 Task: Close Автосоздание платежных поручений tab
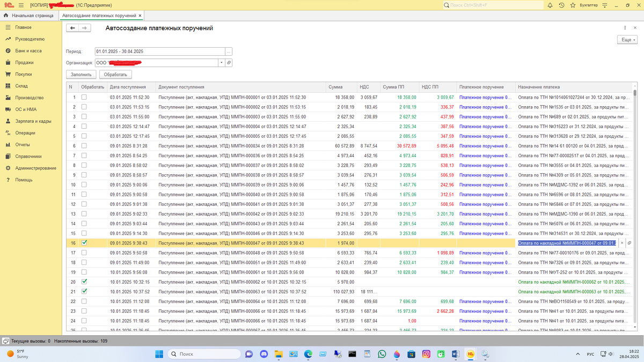[x=140, y=16]
